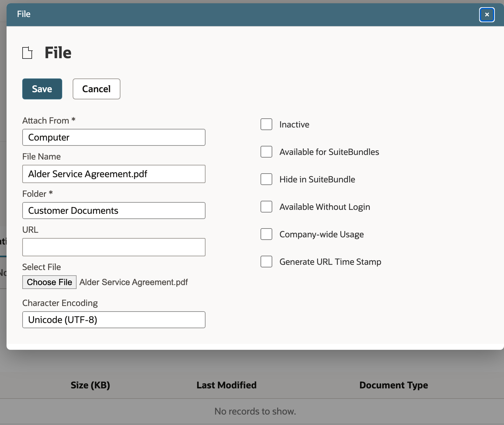This screenshot has width=504, height=425.
Task: Click the file document icon beside the heading
Action: pos(27,53)
